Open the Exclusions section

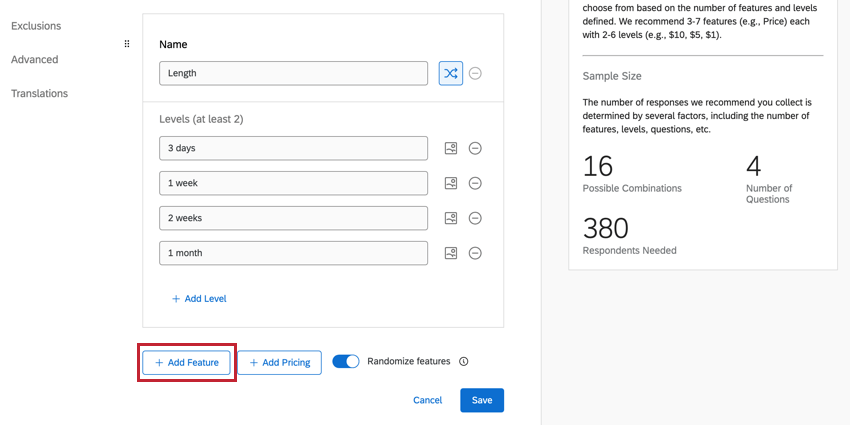[x=36, y=26]
